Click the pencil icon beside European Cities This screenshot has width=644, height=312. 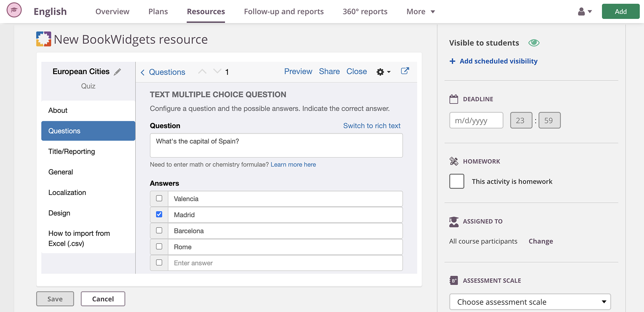tap(117, 72)
